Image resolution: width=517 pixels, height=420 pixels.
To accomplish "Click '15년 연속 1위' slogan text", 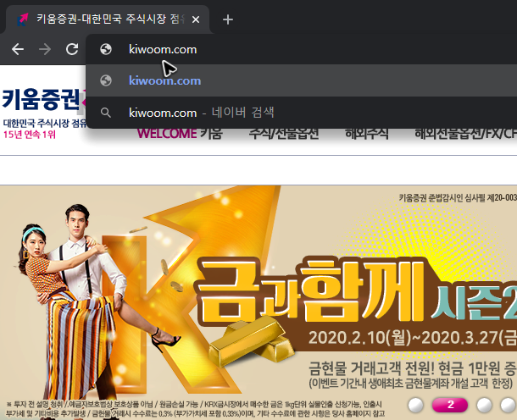I will (30, 135).
